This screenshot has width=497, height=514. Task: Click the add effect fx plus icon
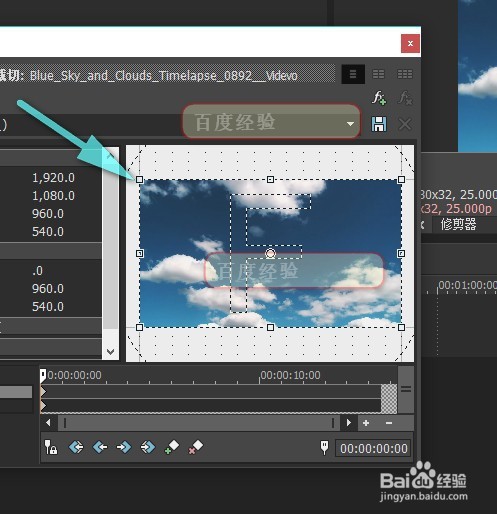pyautogui.click(x=379, y=98)
